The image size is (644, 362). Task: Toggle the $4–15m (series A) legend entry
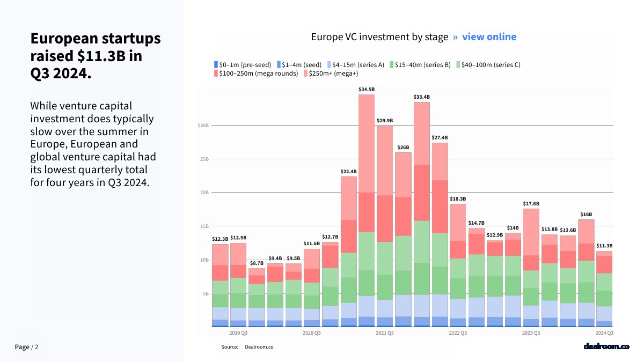coord(357,65)
